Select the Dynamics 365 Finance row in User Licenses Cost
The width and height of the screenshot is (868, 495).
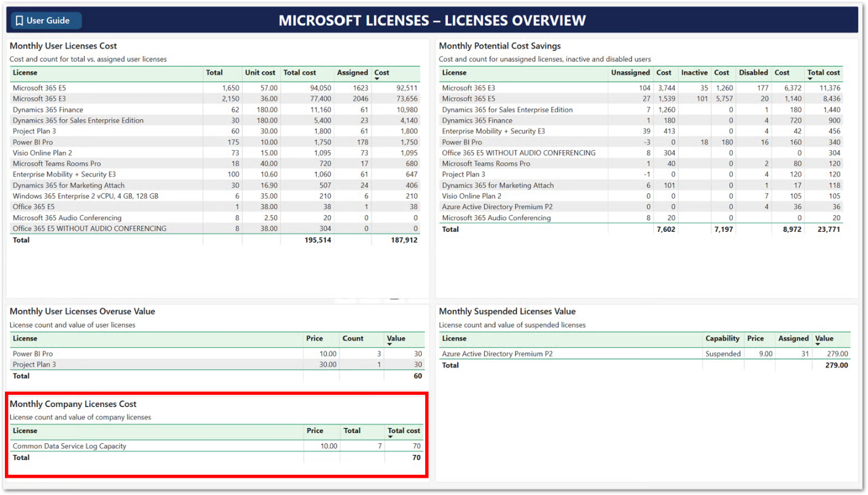tap(48, 109)
